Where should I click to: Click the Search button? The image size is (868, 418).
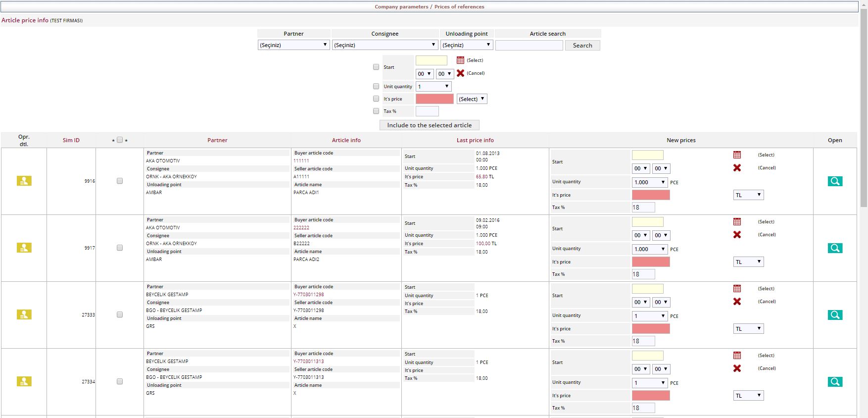click(x=582, y=45)
